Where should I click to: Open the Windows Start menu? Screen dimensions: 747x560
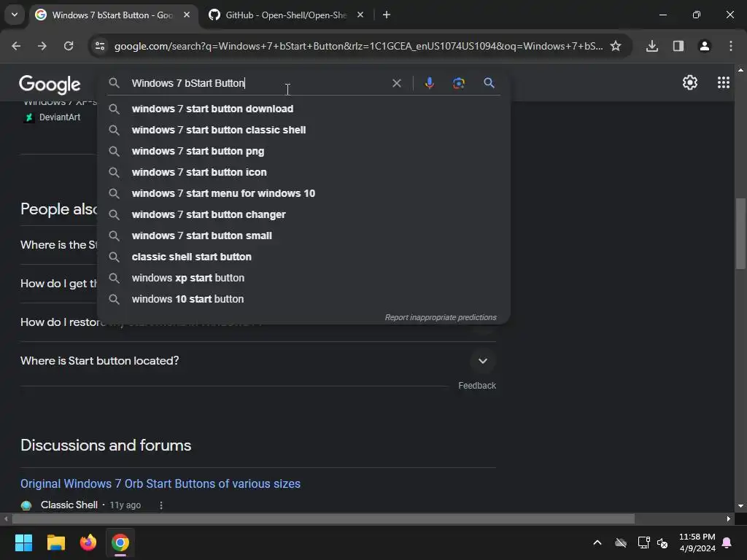23,542
